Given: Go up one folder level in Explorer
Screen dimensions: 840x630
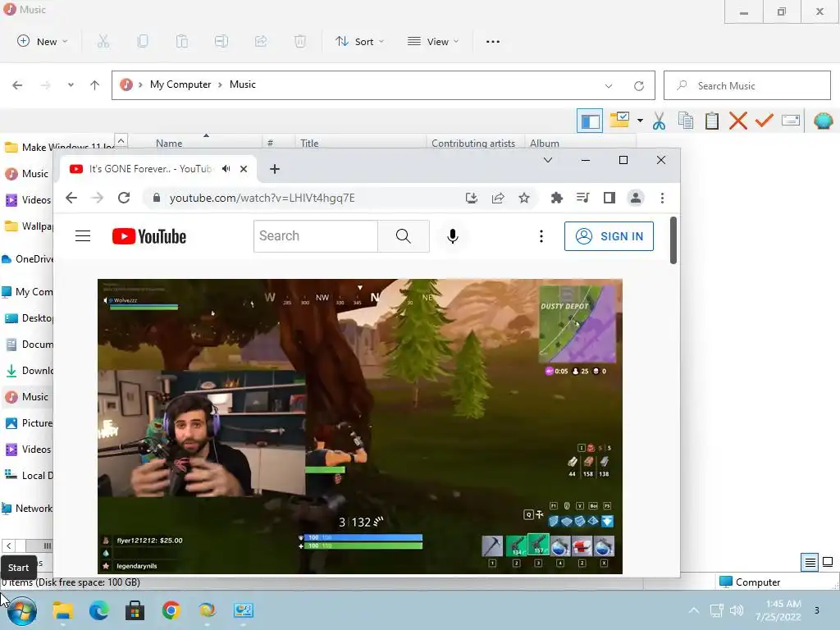Looking at the screenshot, I should click(95, 85).
